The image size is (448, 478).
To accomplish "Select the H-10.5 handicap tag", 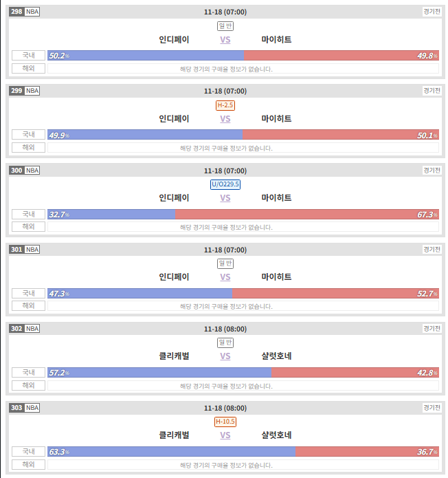I will (x=225, y=422).
